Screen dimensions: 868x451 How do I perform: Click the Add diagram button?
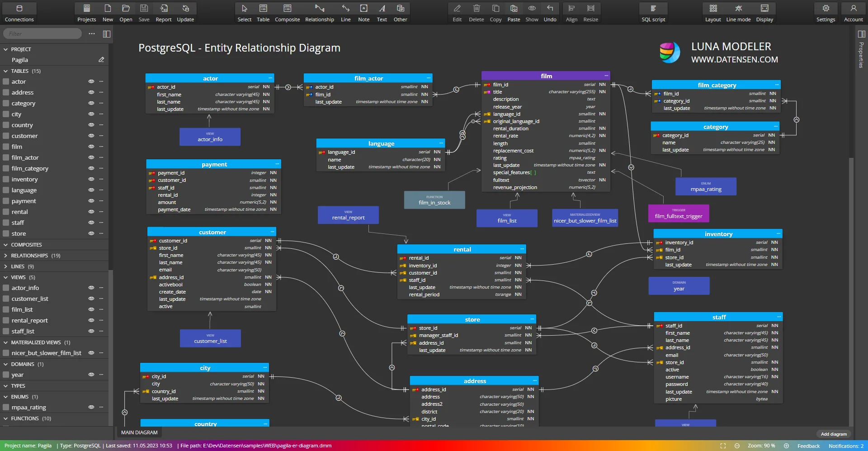[833, 434]
